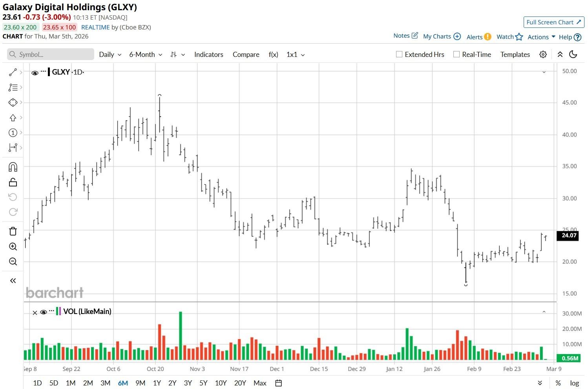Toggle VOL indicator visibility eye

(x=44, y=312)
